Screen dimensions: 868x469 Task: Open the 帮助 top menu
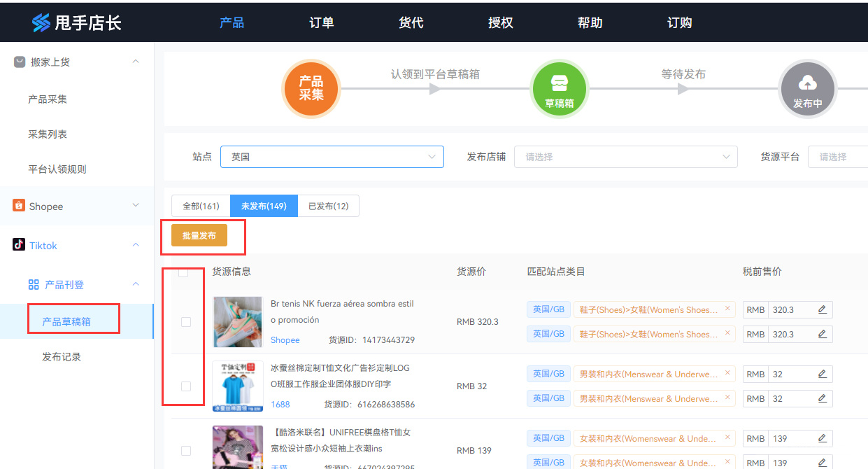(590, 22)
